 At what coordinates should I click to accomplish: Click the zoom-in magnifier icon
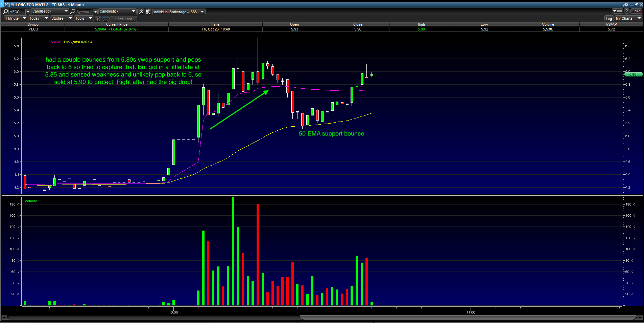tap(141, 12)
